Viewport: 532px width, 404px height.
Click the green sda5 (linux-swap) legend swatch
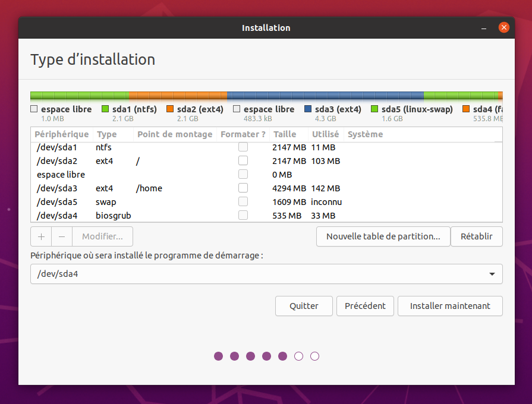point(374,109)
